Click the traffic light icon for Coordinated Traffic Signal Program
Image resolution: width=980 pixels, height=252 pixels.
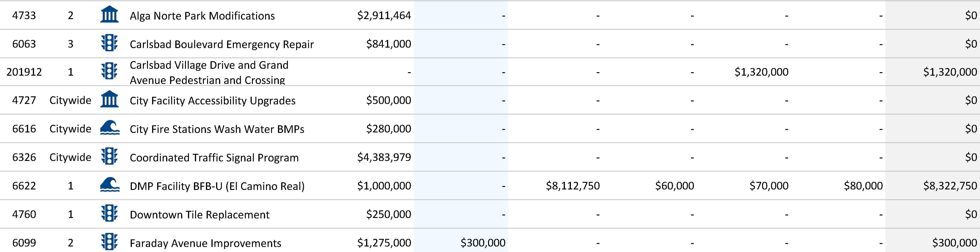109,157
